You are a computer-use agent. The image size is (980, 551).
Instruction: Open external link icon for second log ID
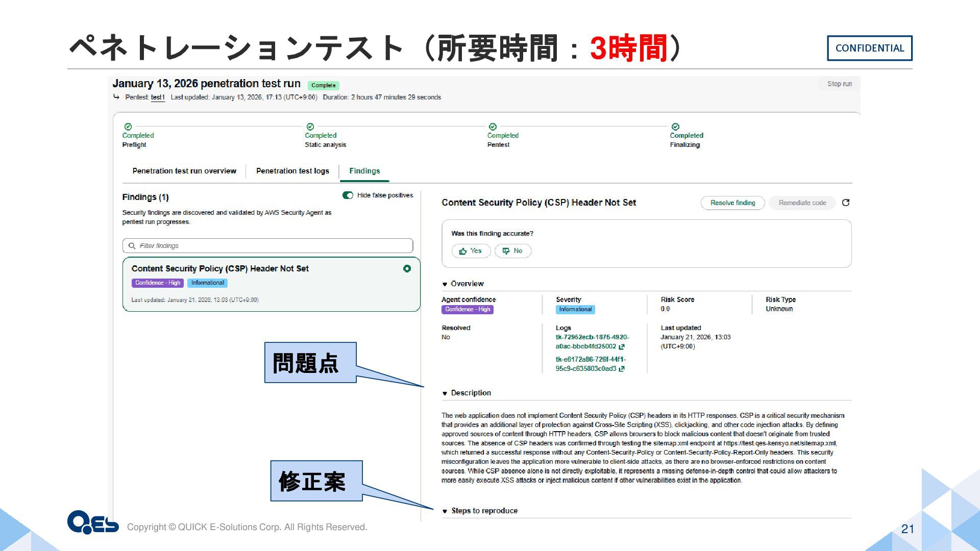click(x=622, y=369)
